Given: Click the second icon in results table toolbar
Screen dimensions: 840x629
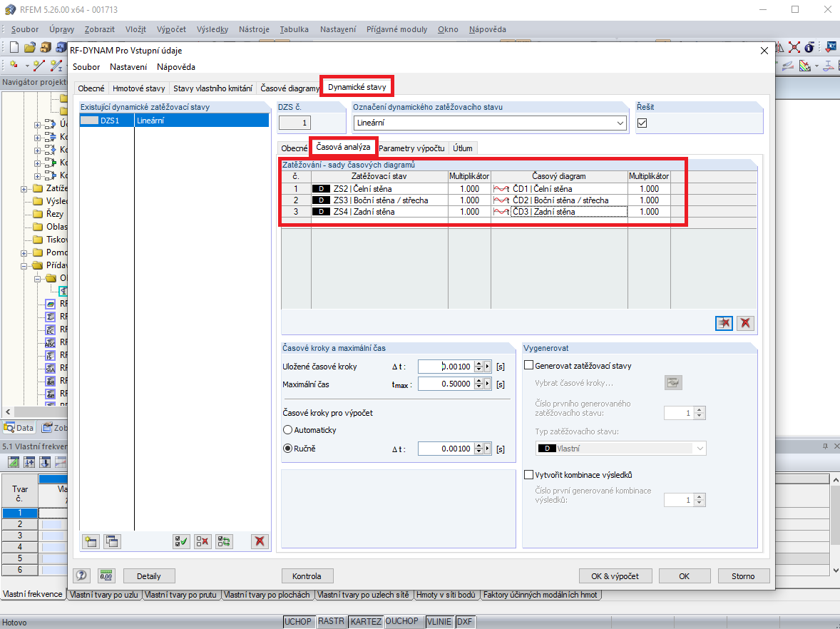Looking at the screenshot, I should tap(29, 462).
